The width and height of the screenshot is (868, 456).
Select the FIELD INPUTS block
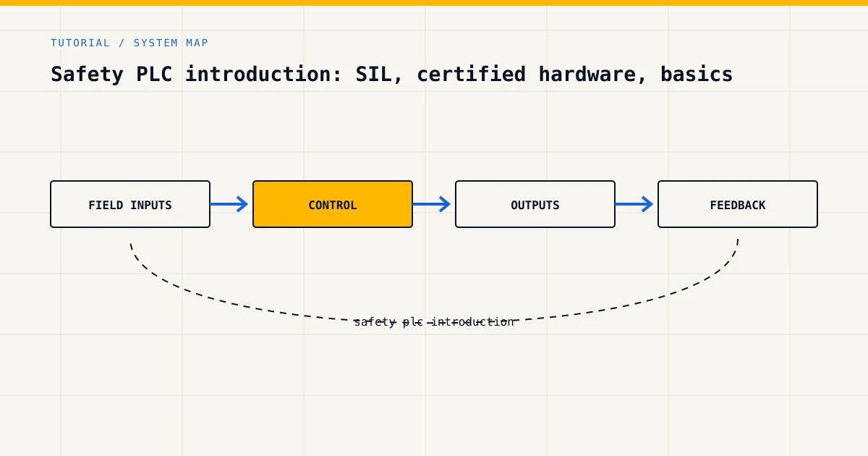[x=130, y=204]
